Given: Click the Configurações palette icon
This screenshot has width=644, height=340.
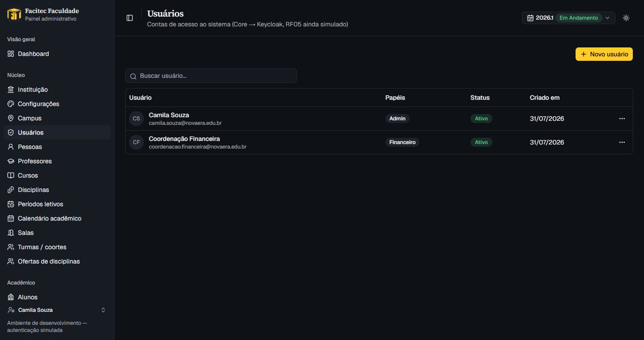Looking at the screenshot, I should click(x=11, y=104).
